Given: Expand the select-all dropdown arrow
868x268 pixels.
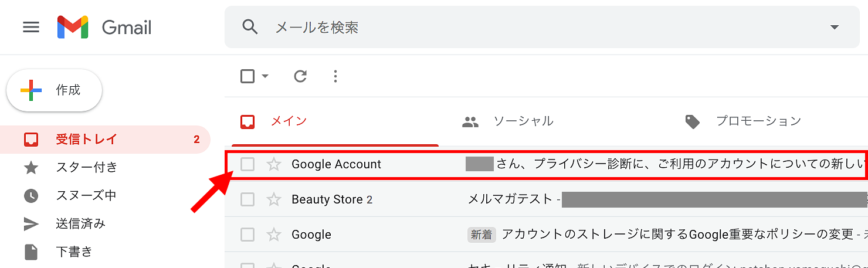Looking at the screenshot, I should 265,76.
